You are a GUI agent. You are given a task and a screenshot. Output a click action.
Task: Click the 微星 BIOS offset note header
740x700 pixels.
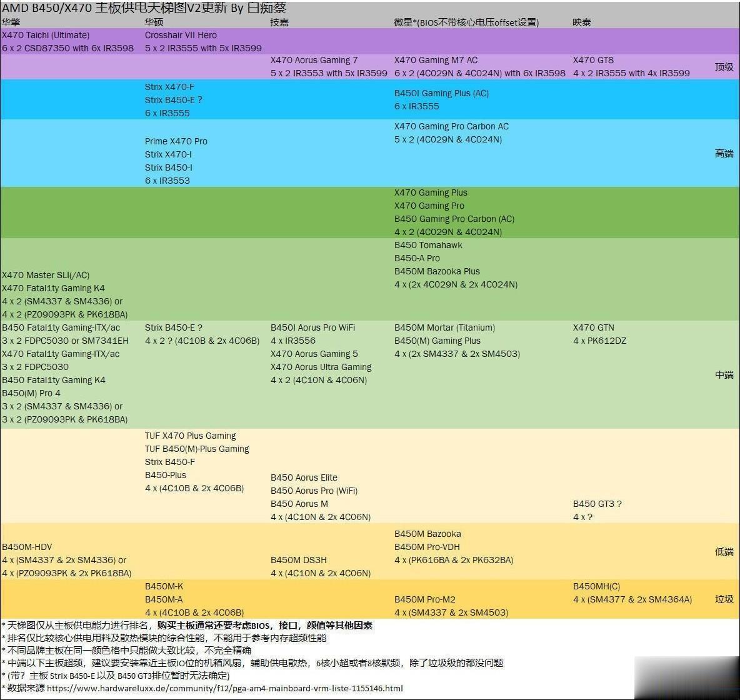pos(466,22)
